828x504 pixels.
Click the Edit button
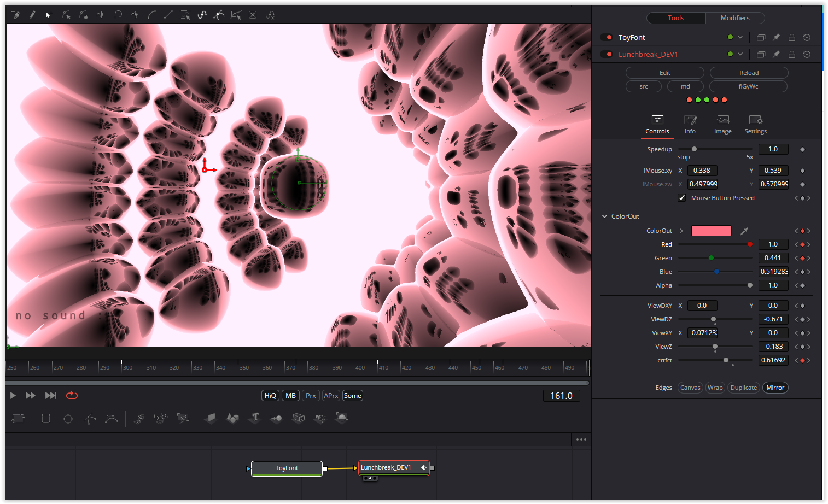click(665, 73)
